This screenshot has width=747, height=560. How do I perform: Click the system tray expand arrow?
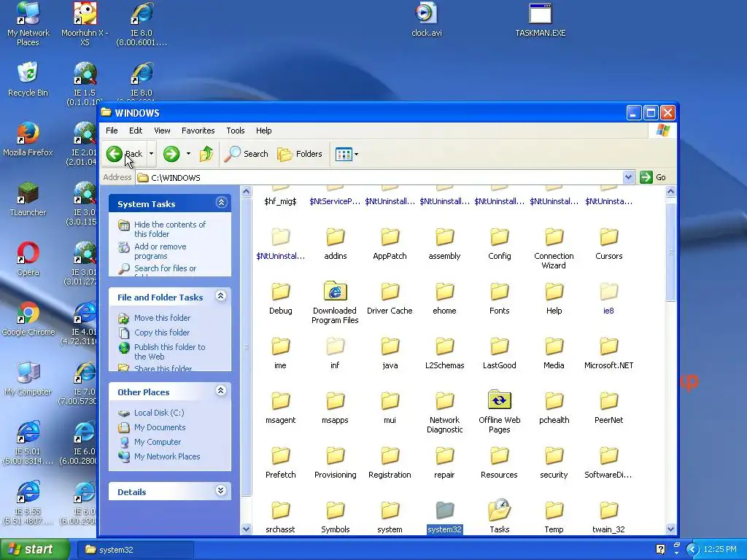click(x=692, y=550)
